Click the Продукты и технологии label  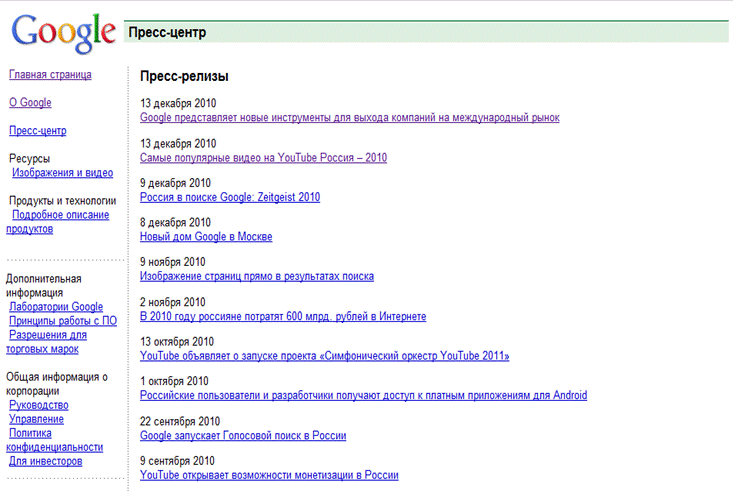(x=63, y=201)
